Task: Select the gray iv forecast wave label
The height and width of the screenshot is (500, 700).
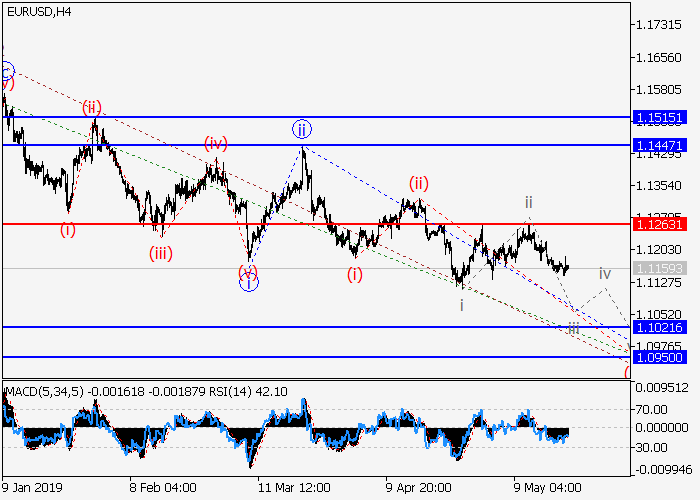Action: point(604,273)
